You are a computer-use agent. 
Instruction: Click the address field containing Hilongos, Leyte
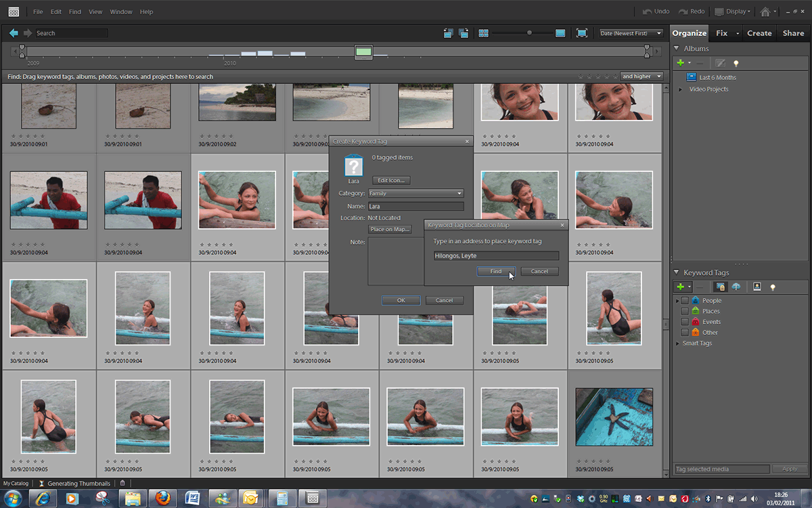point(496,256)
